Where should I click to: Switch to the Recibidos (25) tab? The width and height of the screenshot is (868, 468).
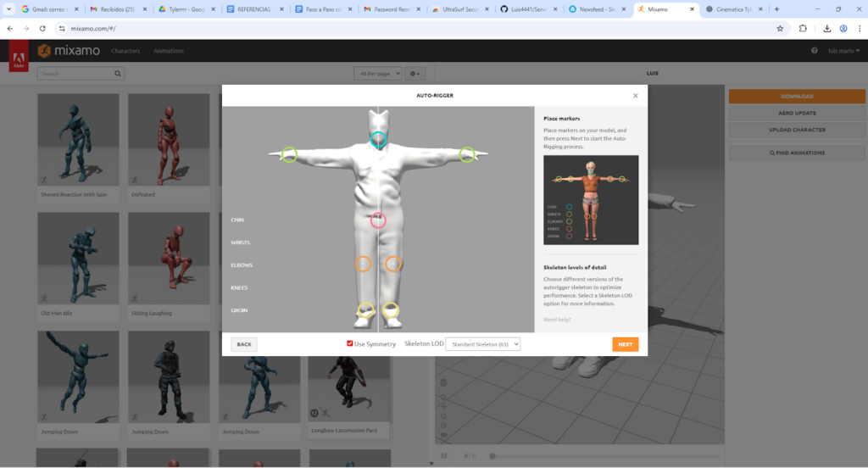pos(118,9)
